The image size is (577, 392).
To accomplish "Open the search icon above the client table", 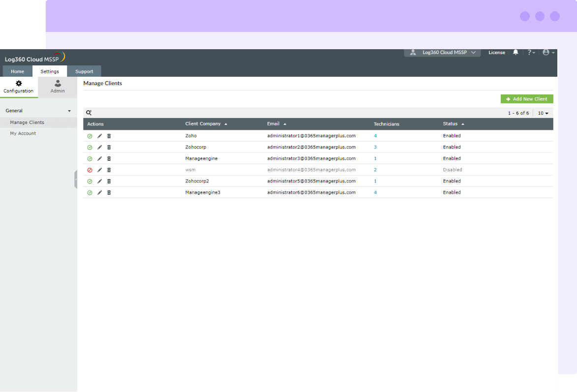I will tap(89, 113).
